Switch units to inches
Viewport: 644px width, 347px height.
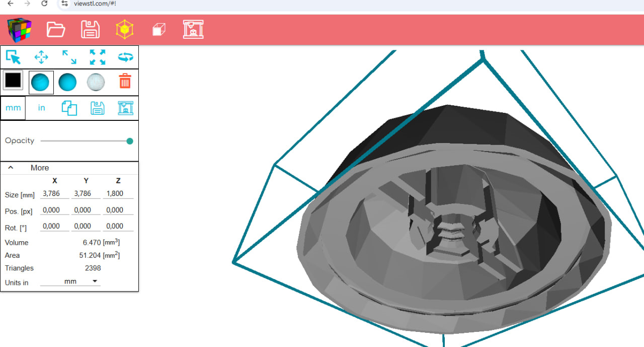(x=41, y=108)
